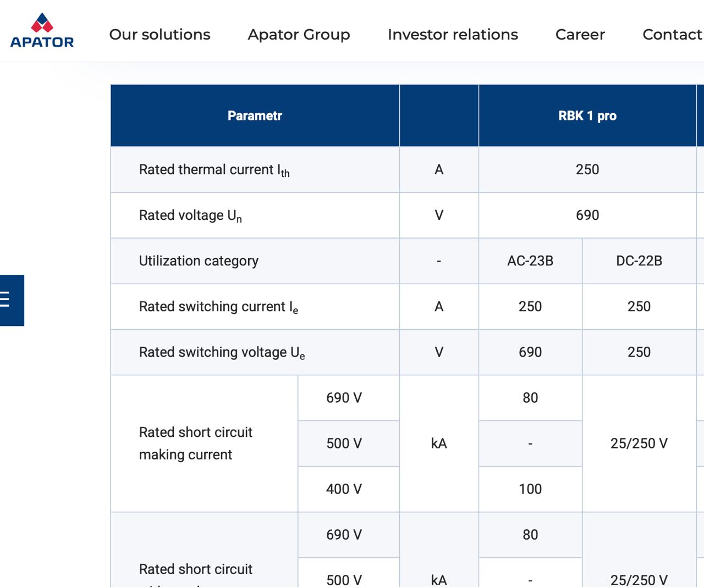
Task: Select the Rated voltage Un label
Action: point(190,215)
